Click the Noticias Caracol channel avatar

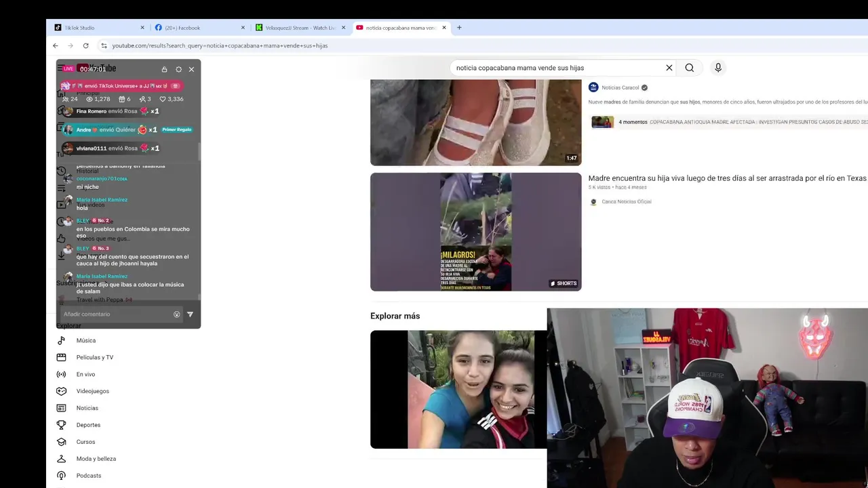(593, 87)
